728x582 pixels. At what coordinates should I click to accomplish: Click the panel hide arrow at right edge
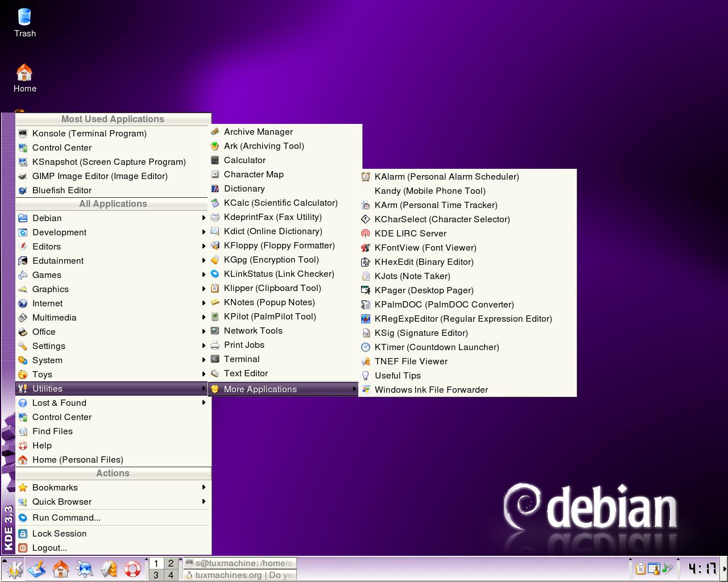tap(725, 569)
